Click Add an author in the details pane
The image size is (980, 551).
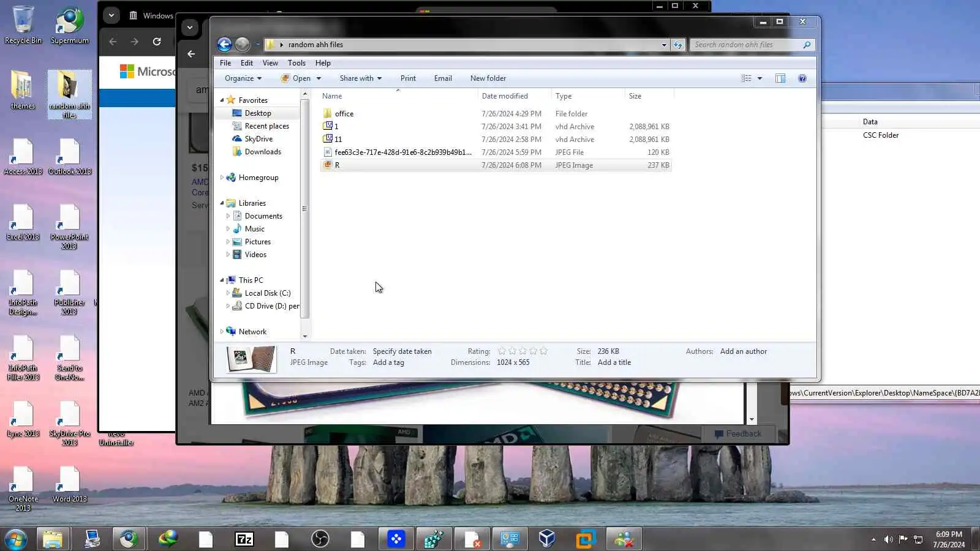click(x=744, y=351)
